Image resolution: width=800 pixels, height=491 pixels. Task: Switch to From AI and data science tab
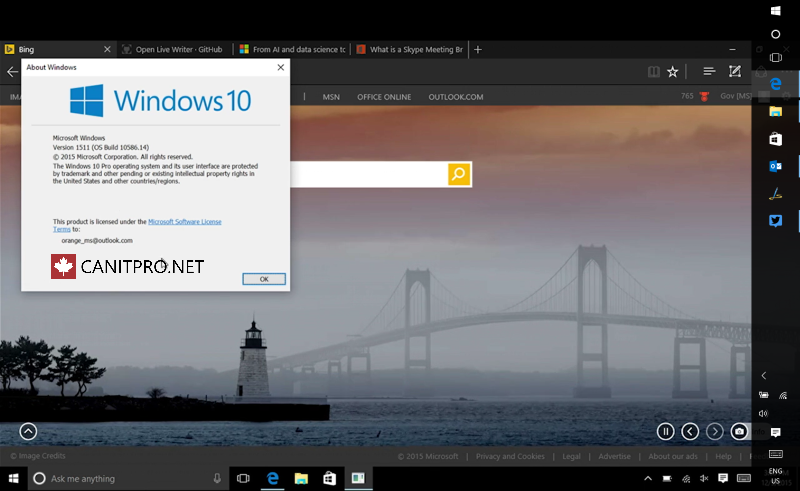pyautogui.click(x=293, y=50)
